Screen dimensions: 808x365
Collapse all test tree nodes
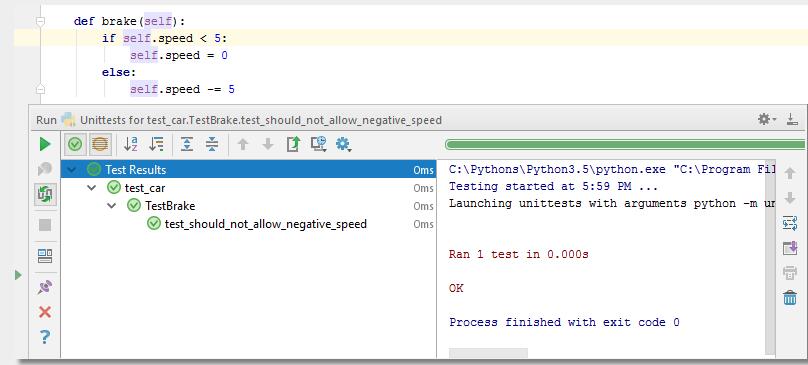pos(212,144)
